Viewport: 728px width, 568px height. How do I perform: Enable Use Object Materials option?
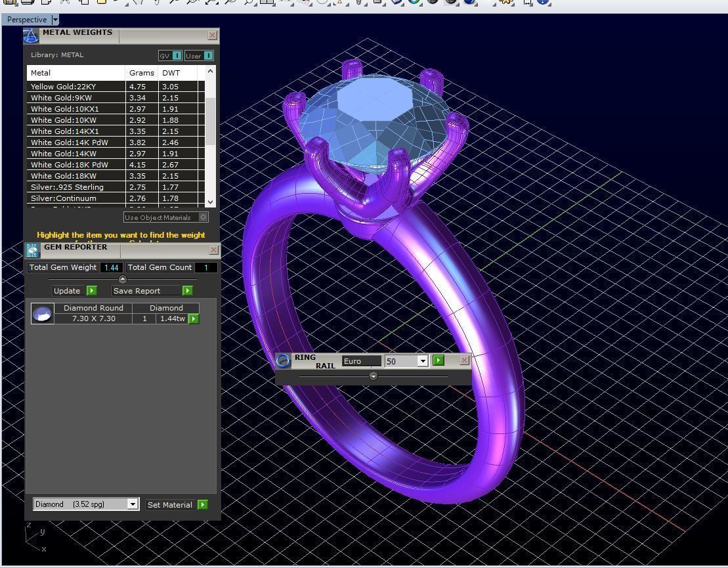pos(165,217)
